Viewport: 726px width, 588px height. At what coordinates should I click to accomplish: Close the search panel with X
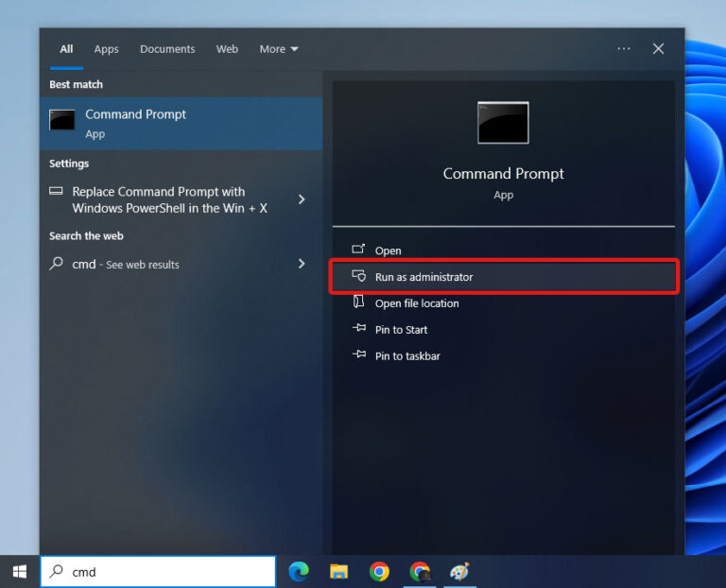point(658,49)
